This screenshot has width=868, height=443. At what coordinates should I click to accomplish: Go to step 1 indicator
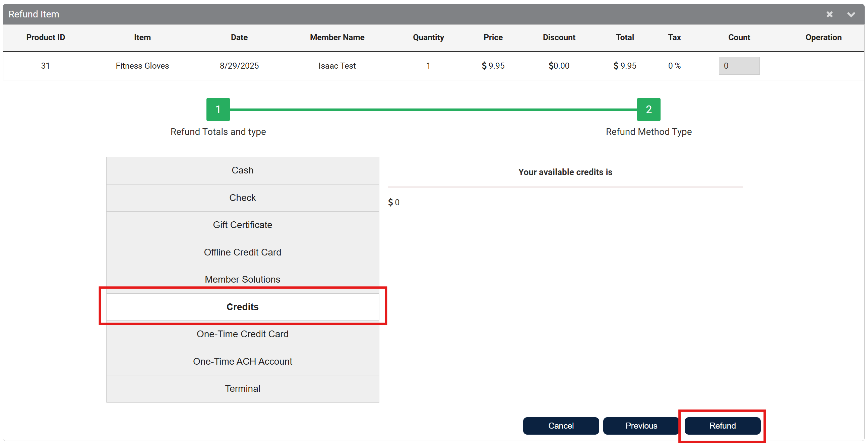[218, 109]
